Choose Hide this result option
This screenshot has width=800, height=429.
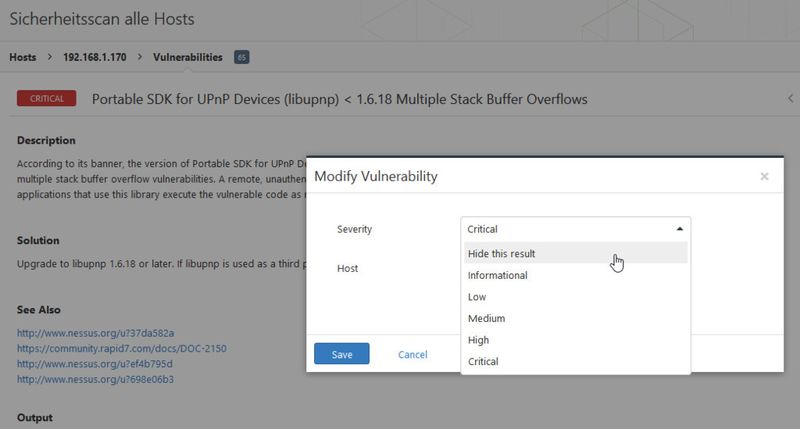[x=576, y=253]
